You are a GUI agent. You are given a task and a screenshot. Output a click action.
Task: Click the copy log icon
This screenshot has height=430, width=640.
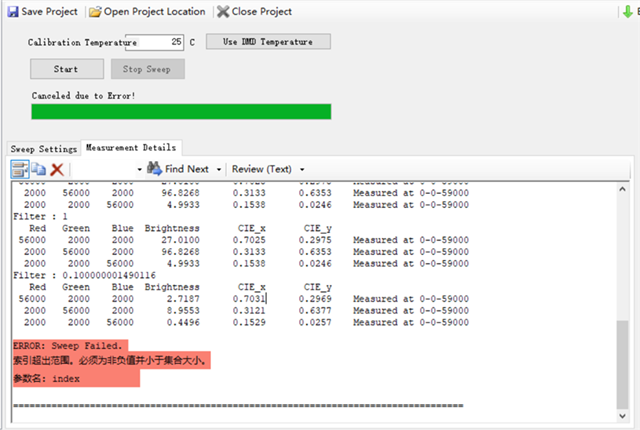pos(39,169)
